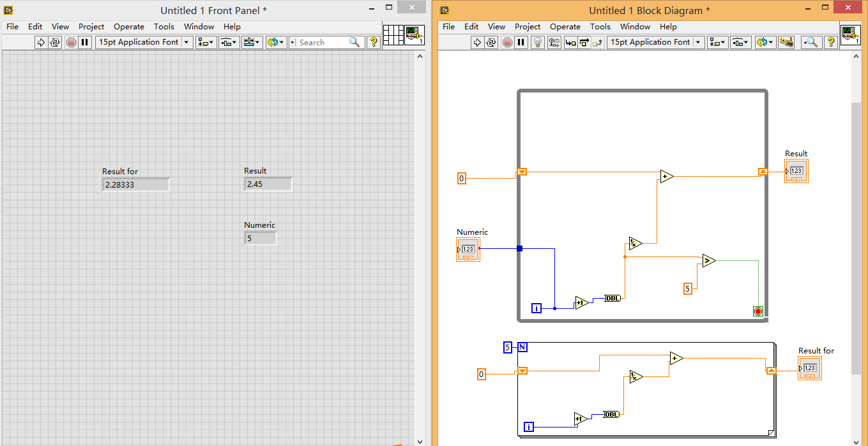Open Tools menu in Block Diagram window

[x=600, y=27]
